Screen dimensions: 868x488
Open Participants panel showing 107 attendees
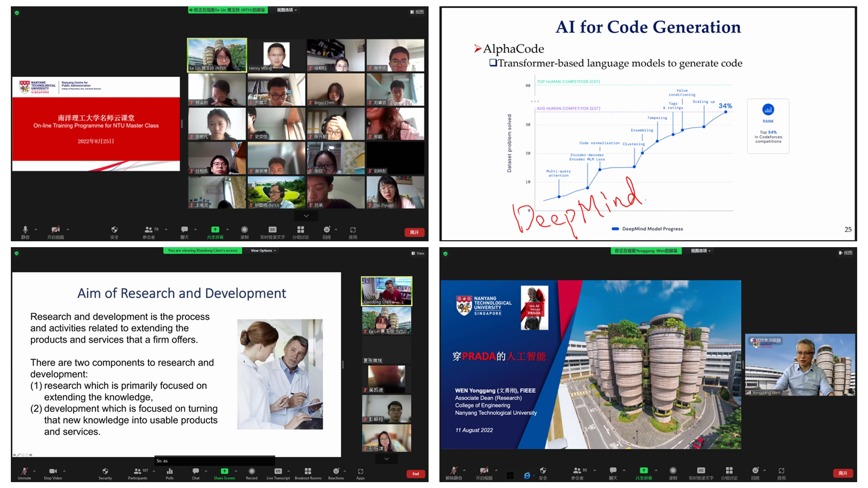tap(137, 471)
